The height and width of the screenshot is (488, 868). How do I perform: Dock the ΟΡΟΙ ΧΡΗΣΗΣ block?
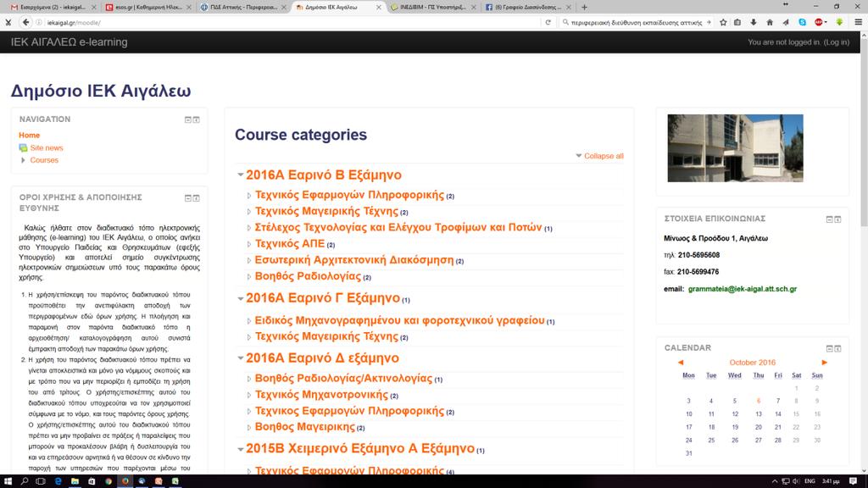[x=196, y=198]
